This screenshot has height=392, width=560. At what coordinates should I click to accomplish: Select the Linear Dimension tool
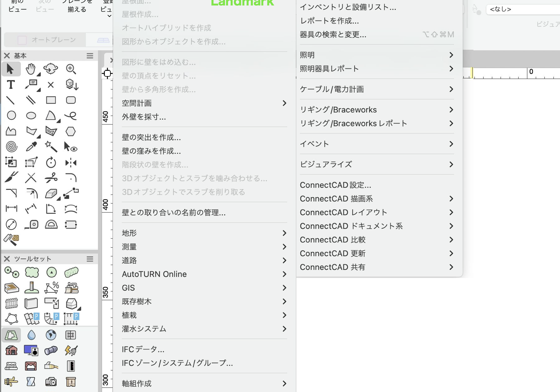coord(11,208)
